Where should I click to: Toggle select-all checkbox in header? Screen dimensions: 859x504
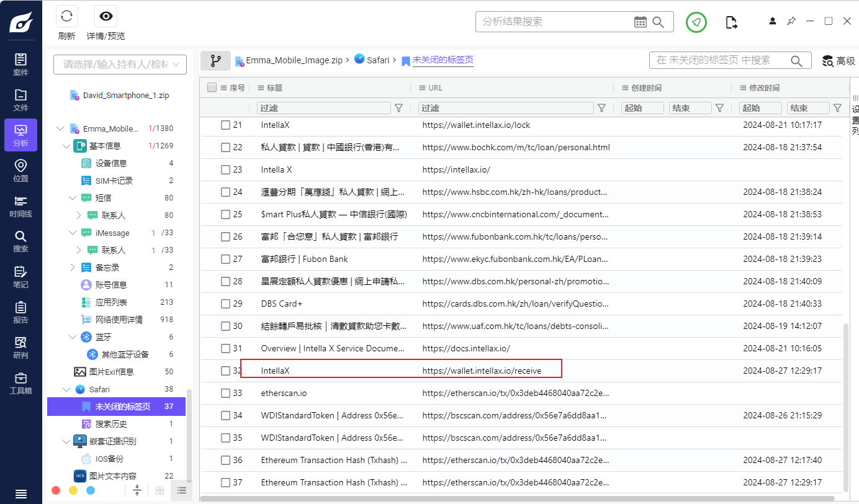[x=212, y=88]
